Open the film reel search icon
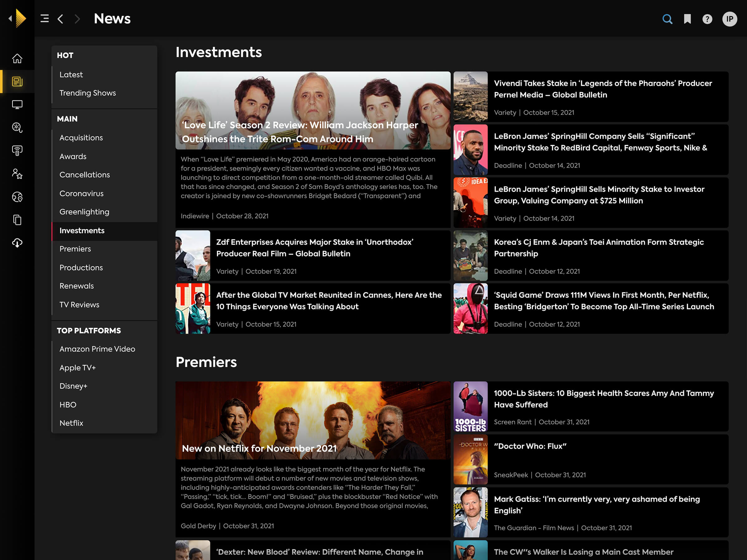Viewport: 747px width, 560px height. point(17,128)
